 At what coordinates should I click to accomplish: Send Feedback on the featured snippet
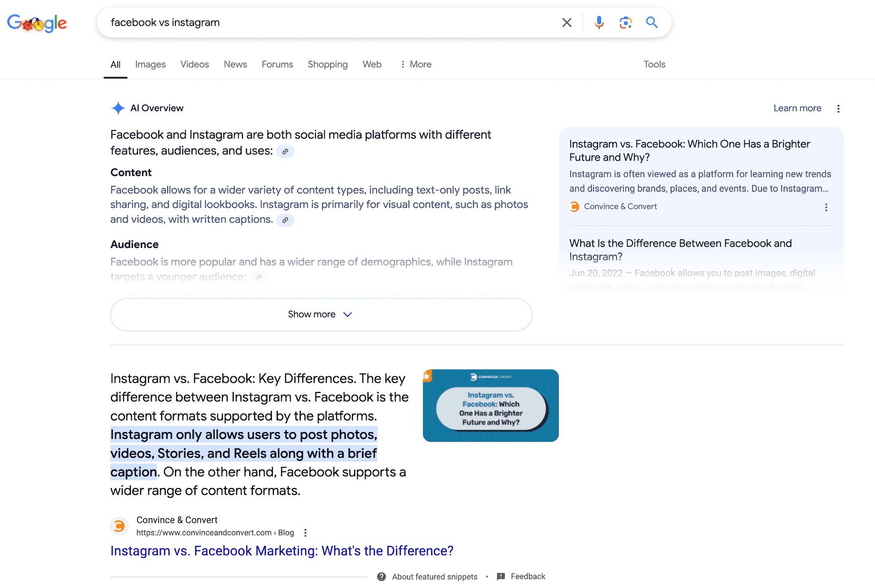528,576
